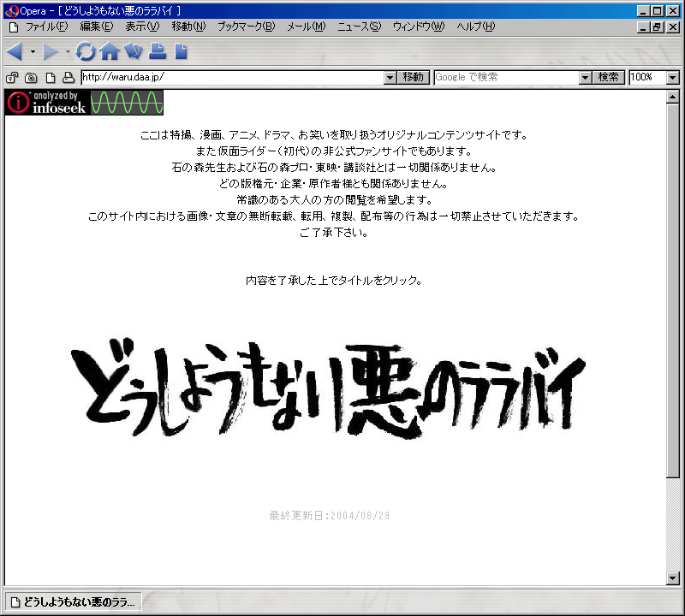Click the print preview icon by address bar
The image size is (685, 616).
(x=68, y=78)
